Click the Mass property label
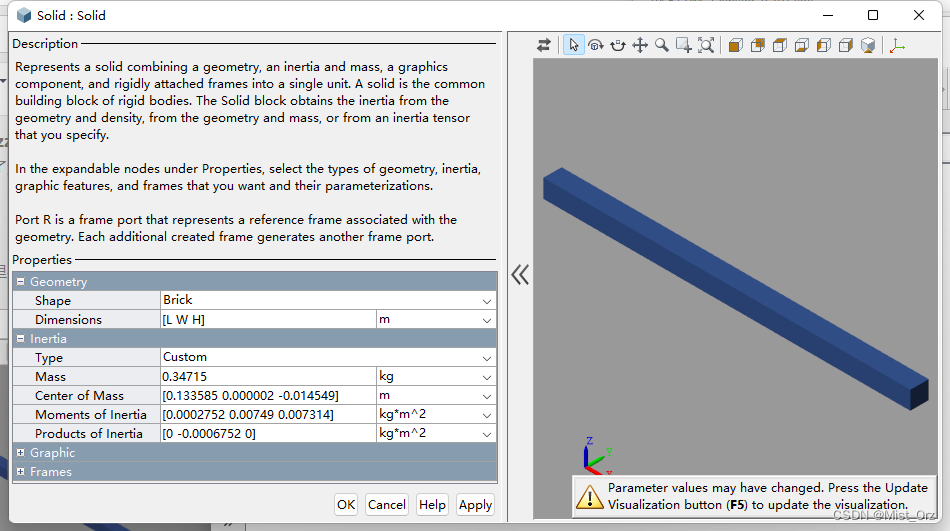Image resolution: width=950 pixels, height=531 pixels. 50,376
